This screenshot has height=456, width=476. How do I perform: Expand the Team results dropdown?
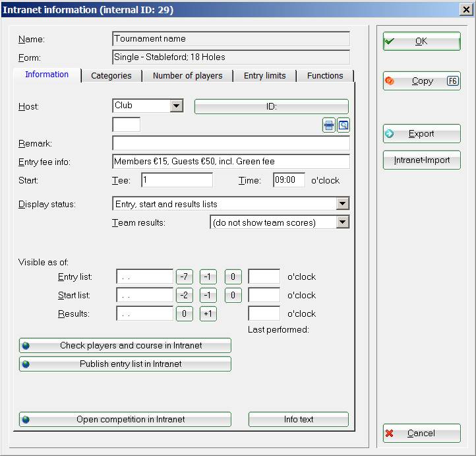[342, 223]
